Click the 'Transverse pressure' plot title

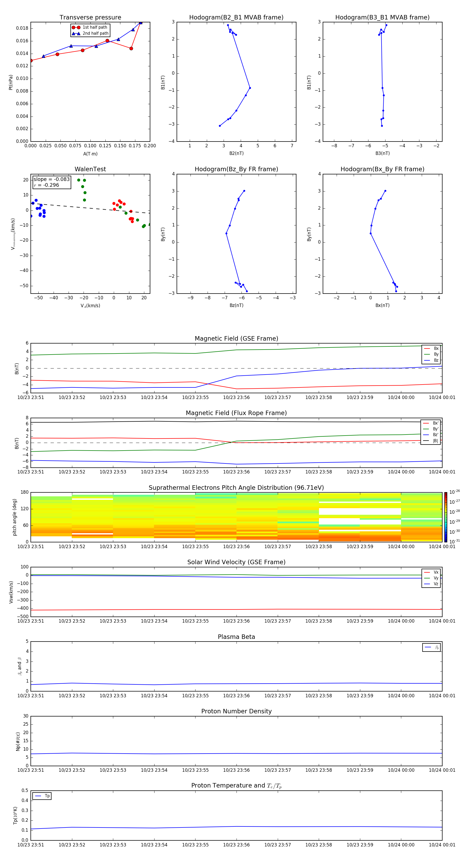[90, 18]
